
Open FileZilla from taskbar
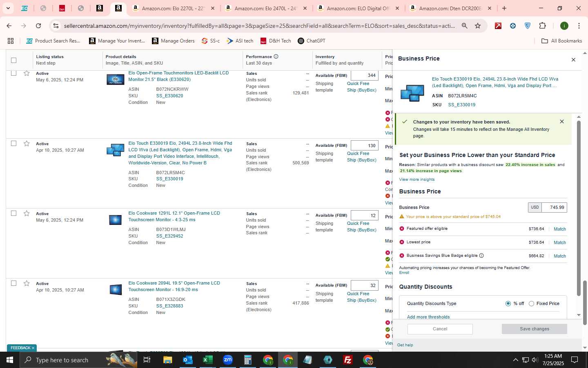coord(348,360)
